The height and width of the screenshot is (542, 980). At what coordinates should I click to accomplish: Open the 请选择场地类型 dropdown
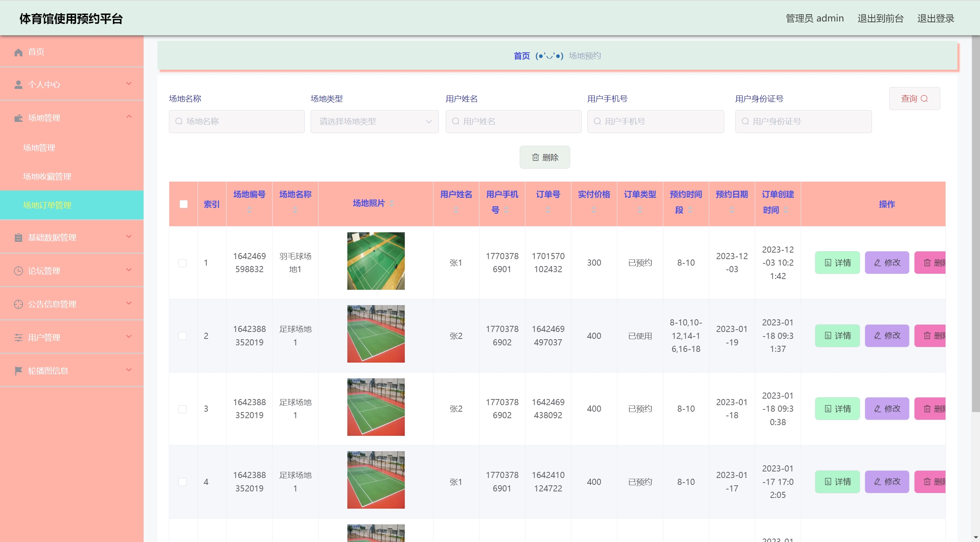click(x=374, y=122)
